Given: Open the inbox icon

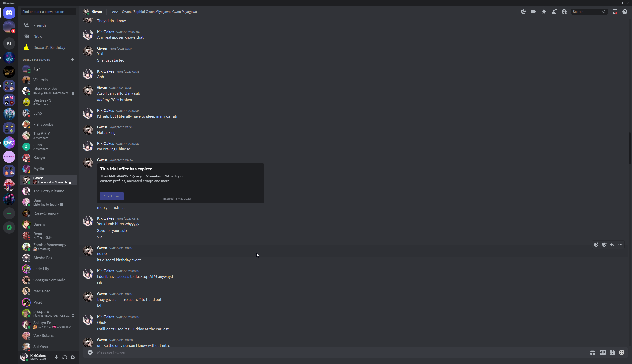Looking at the screenshot, I should [615, 12].
